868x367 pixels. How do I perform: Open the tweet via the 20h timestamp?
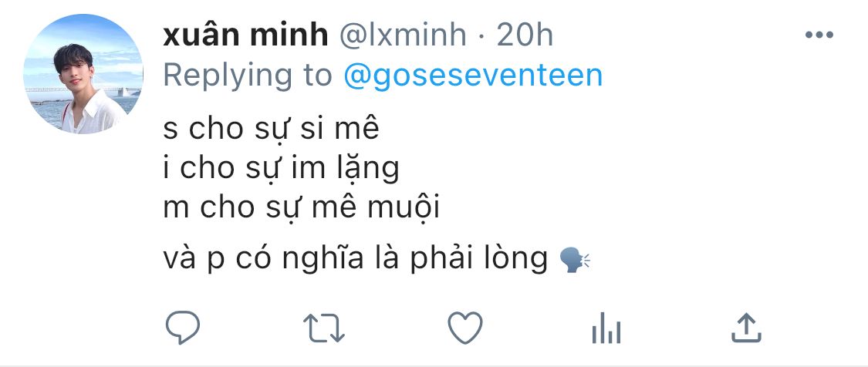pos(525,35)
